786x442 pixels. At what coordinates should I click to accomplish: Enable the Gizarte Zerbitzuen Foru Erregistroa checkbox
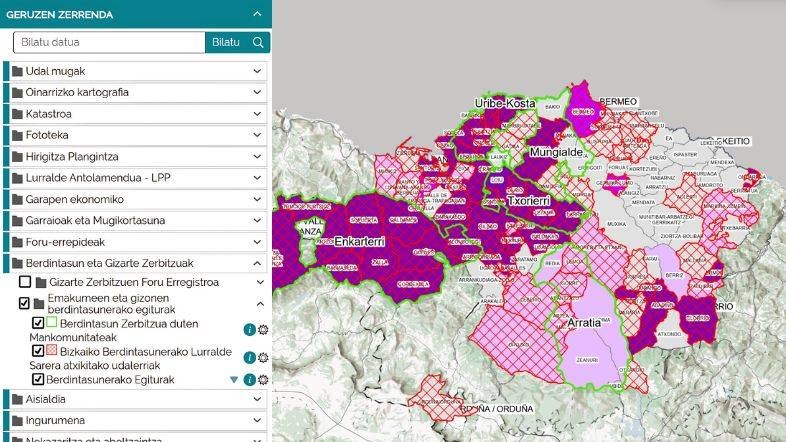point(25,283)
